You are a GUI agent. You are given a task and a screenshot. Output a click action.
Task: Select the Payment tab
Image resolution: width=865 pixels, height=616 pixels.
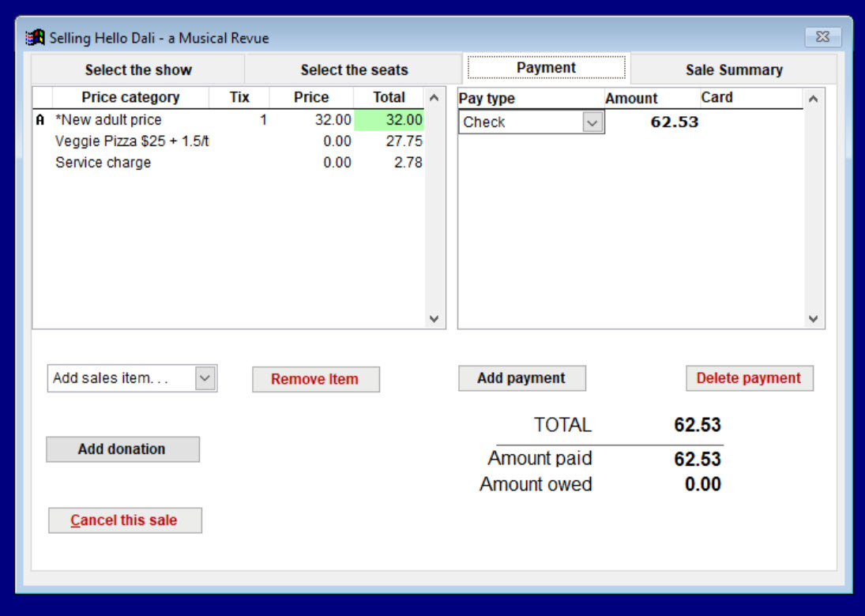[546, 68]
